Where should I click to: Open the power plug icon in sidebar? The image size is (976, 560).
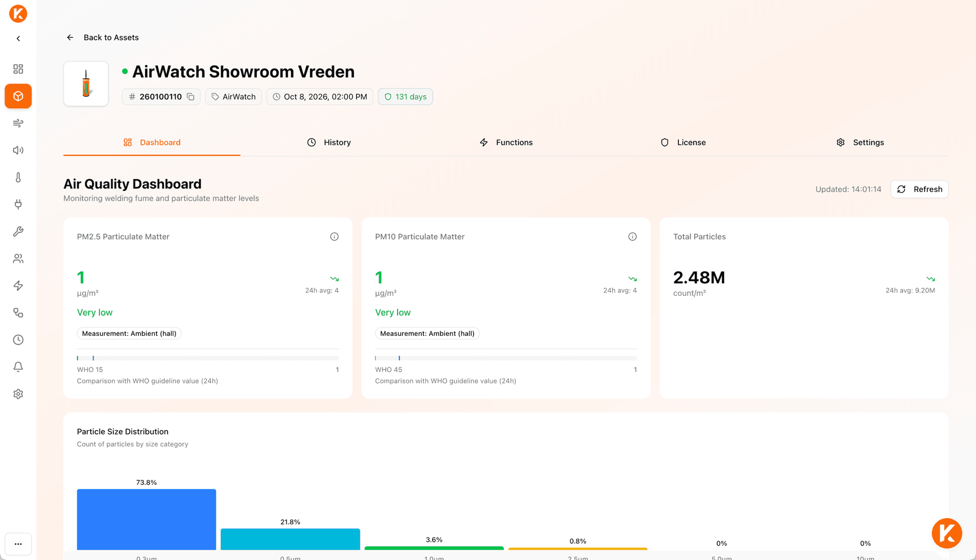[18, 204]
